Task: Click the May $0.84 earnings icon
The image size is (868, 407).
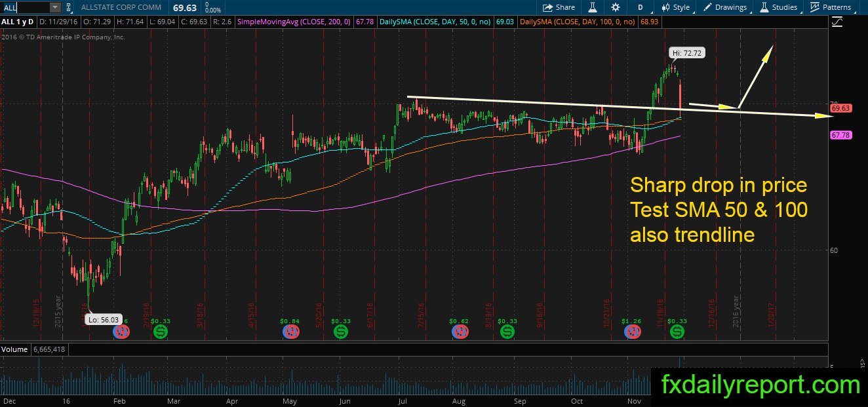Action: pos(290,332)
